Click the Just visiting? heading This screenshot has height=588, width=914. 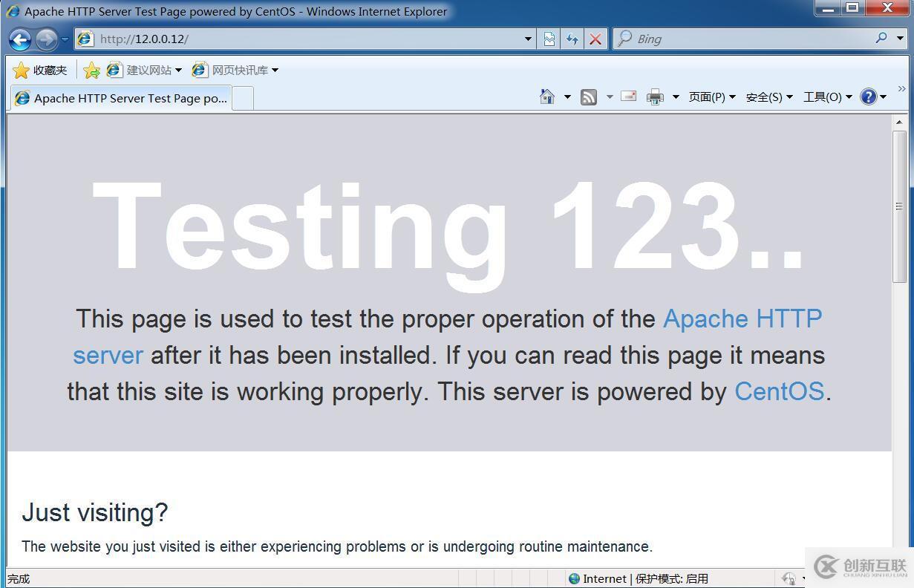(95, 512)
